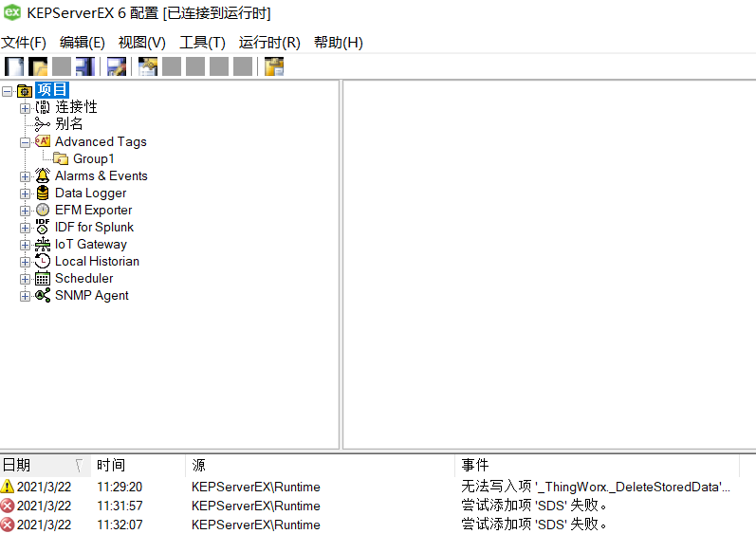Select the 11:32:07 time cell
The height and width of the screenshot is (534, 756).
click(120, 525)
